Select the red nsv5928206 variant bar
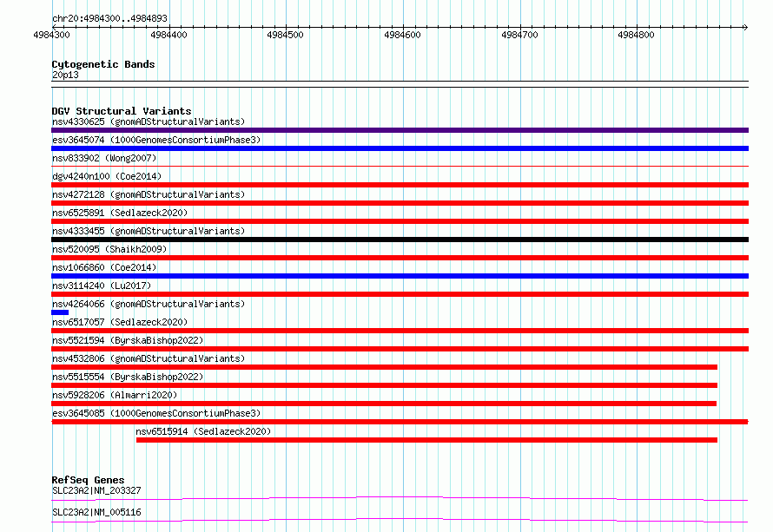Image resolution: width=773 pixels, height=532 pixels. (384, 404)
